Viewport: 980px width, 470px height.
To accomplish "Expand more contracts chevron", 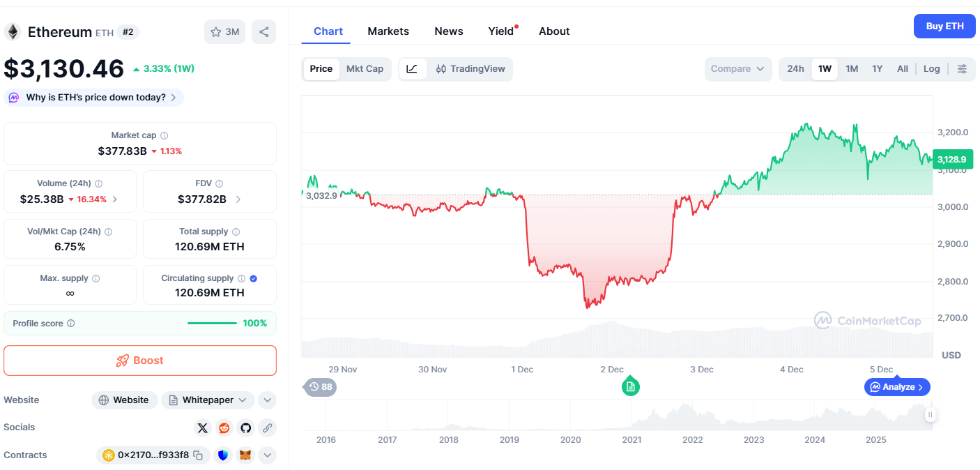I will 267,455.
